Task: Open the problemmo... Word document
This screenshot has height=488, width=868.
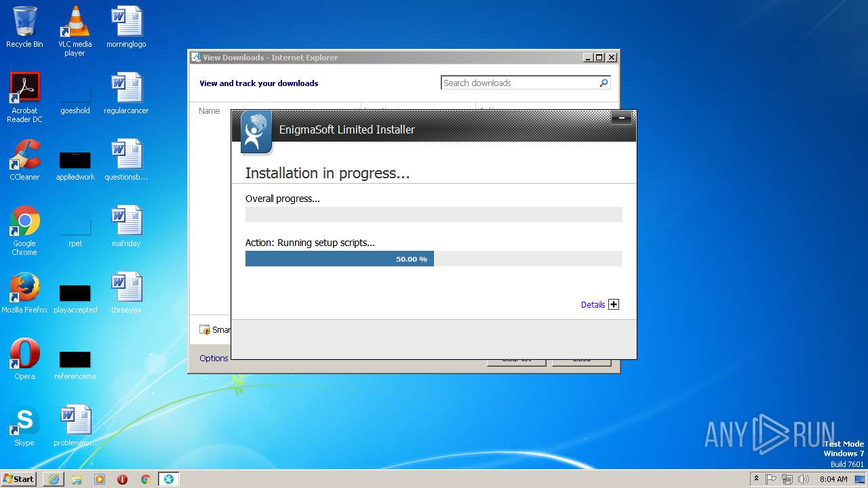Action: tap(75, 426)
